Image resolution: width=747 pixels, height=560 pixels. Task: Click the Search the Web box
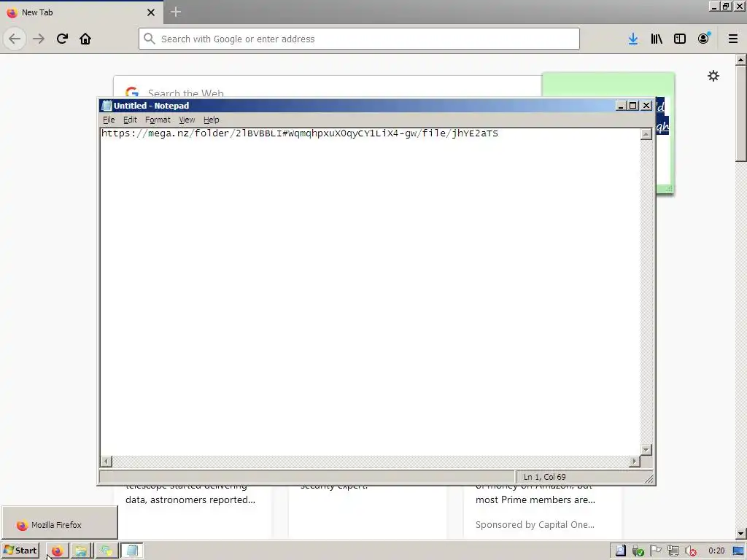pos(328,87)
